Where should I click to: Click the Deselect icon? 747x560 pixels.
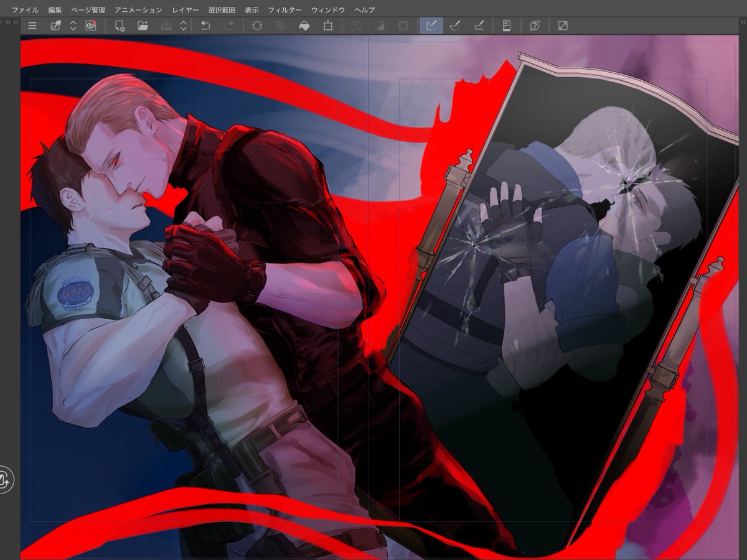[356, 26]
